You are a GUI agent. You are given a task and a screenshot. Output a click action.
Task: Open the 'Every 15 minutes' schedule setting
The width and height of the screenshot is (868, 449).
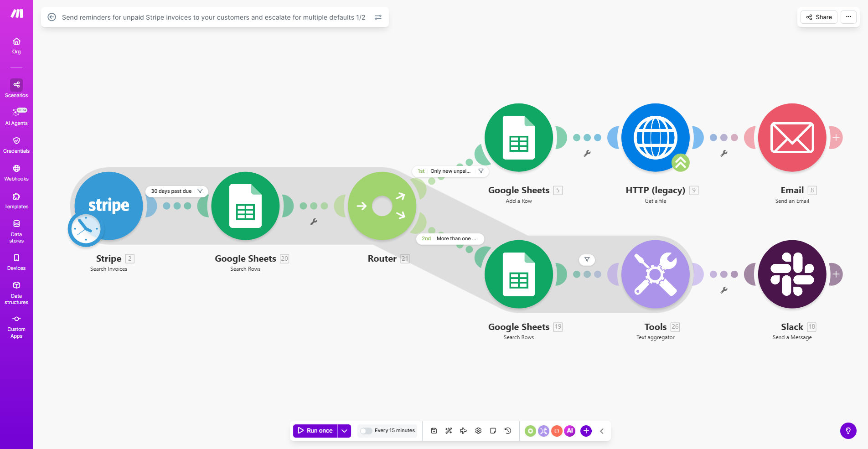[395, 430]
